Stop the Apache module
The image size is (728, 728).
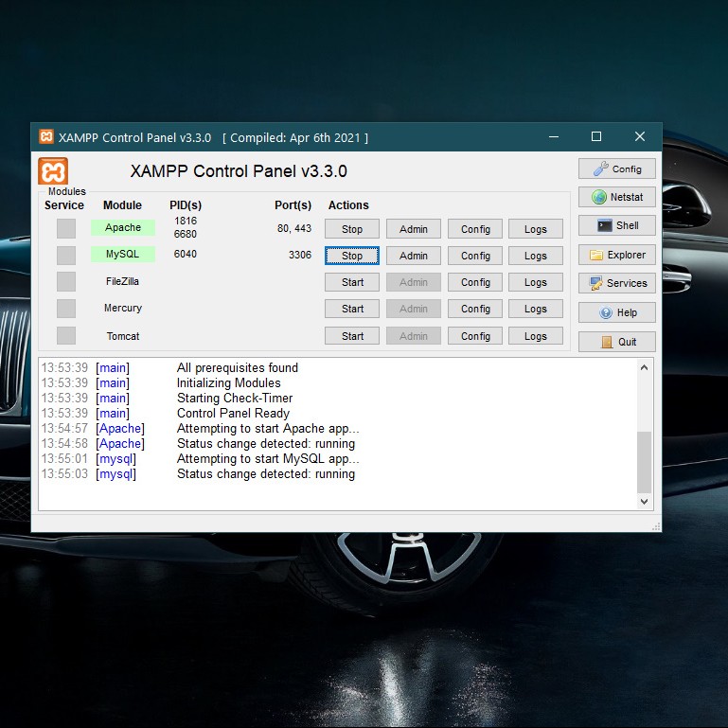tap(352, 229)
